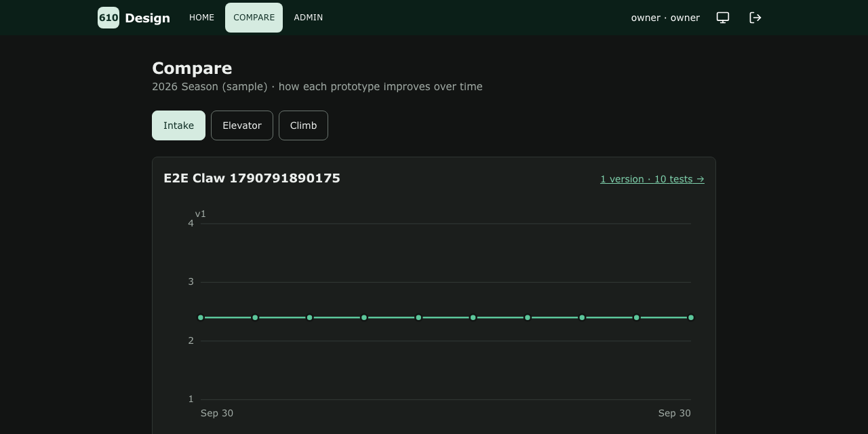Open the HOME nav item
Image resolution: width=868 pixels, height=434 pixels.
pos(201,18)
